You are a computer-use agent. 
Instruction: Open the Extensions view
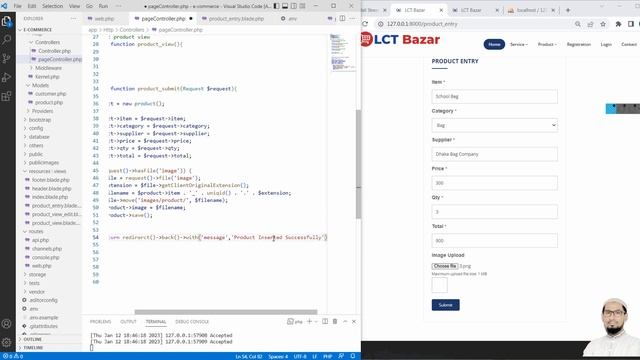7,96
